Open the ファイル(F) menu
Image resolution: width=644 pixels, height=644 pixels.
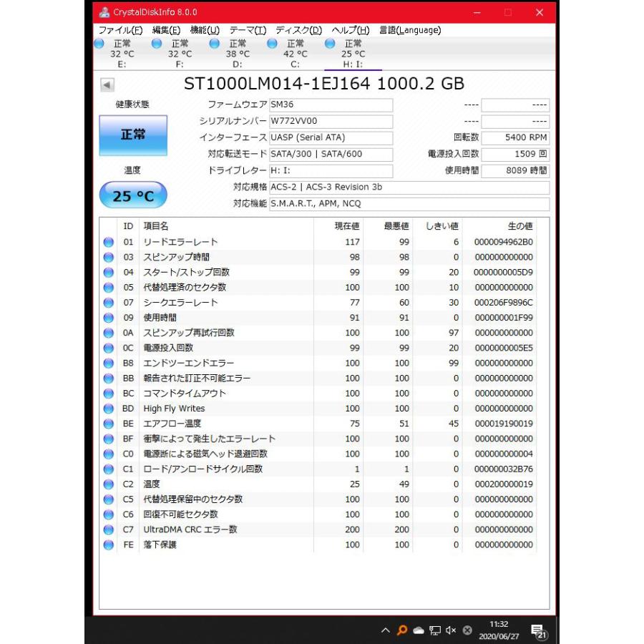120,30
